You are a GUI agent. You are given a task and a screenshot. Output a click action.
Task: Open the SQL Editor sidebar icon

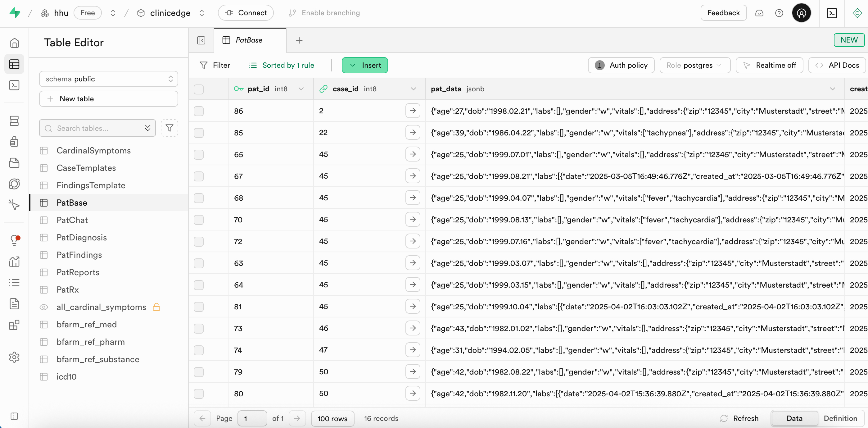(x=14, y=85)
